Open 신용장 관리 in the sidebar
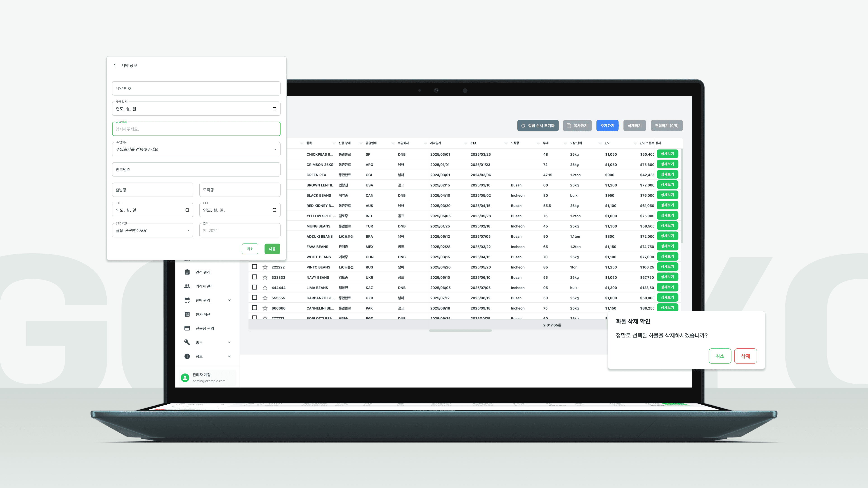This screenshot has height=488, width=868. coord(205,328)
